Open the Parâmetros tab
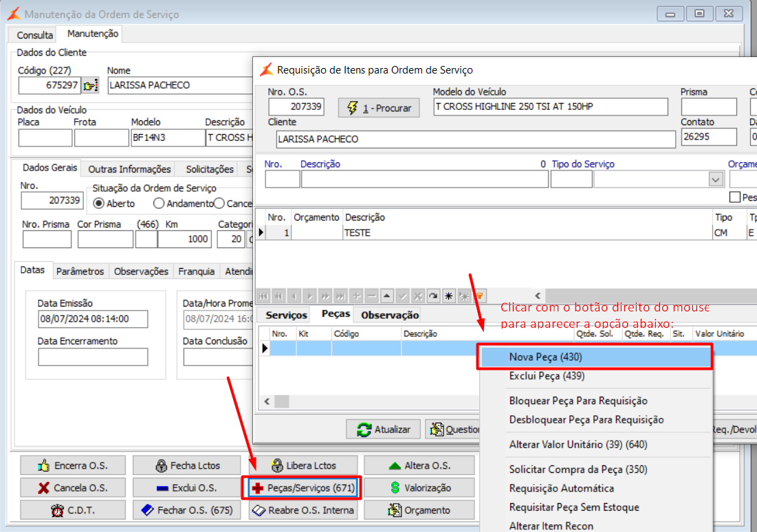 click(x=80, y=271)
